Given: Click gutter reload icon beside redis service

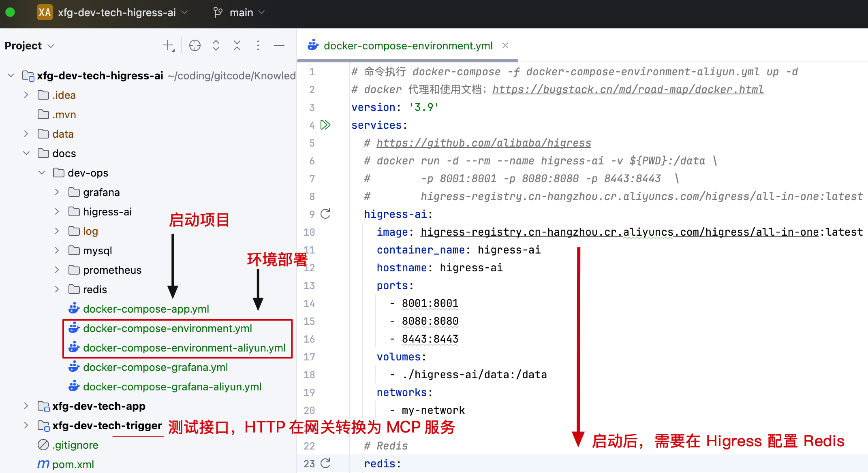Looking at the screenshot, I should [325, 463].
